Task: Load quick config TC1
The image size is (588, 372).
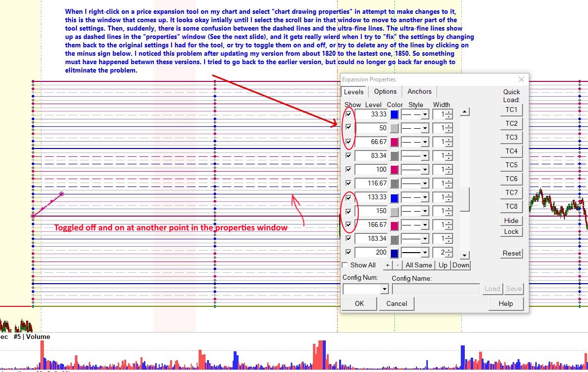Action: (x=511, y=110)
